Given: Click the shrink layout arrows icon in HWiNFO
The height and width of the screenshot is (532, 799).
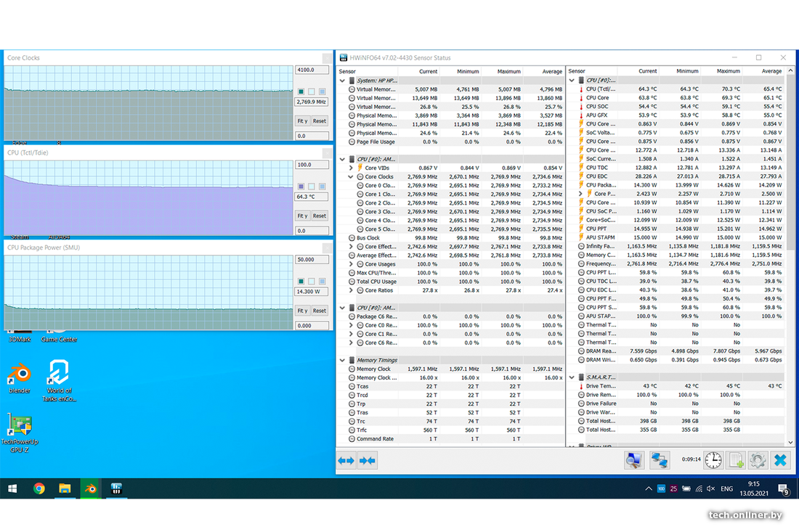Looking at the screenshot, I should 368,460.
